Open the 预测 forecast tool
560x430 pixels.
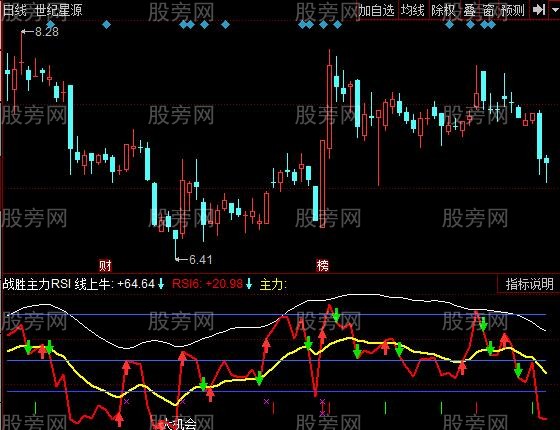pyautogui.click(x=513, y=10)
